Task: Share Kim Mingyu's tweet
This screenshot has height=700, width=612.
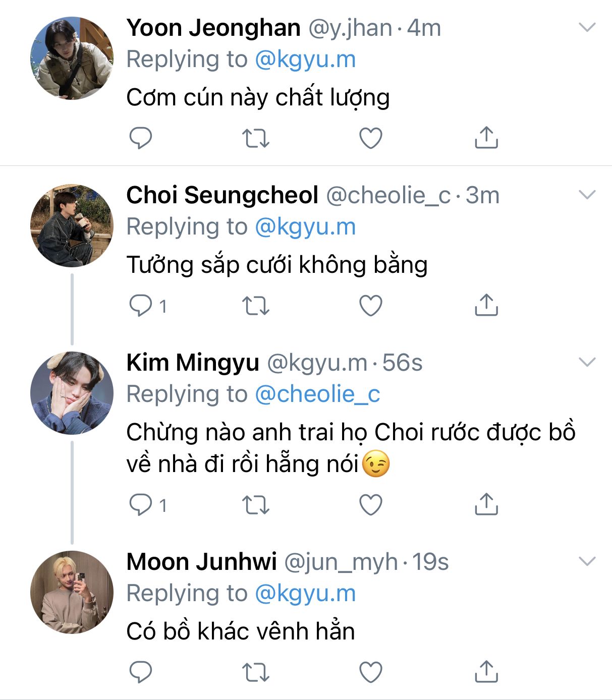Action: (x=486, y=504)
